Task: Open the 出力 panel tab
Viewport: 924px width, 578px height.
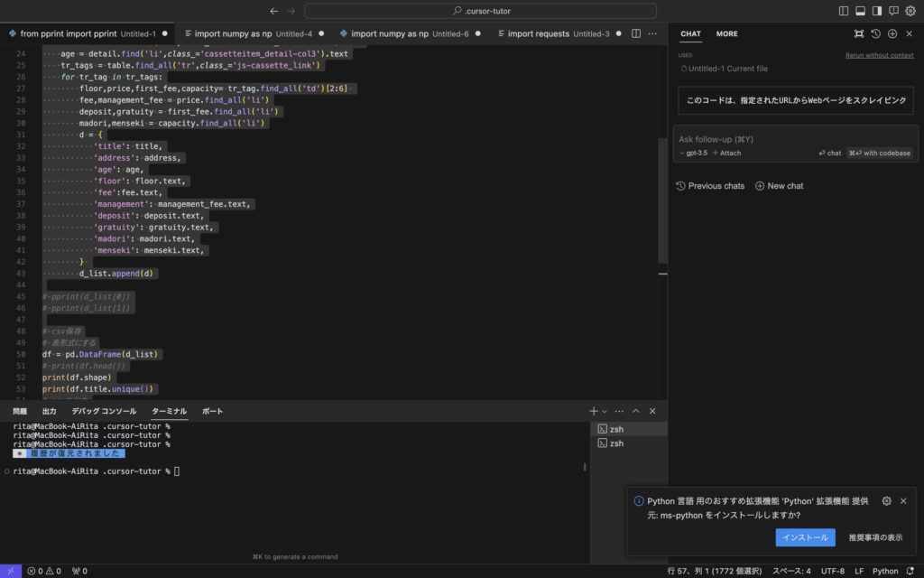Action: point(50,411)
